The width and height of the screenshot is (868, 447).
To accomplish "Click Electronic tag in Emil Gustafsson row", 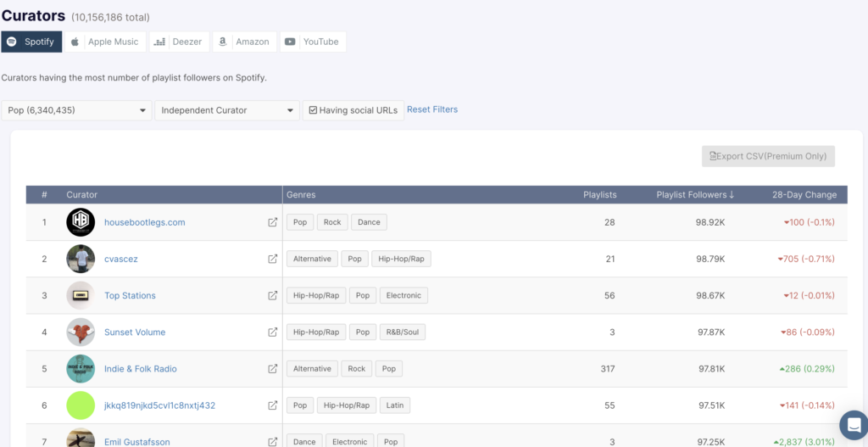I will click(350, 441).
